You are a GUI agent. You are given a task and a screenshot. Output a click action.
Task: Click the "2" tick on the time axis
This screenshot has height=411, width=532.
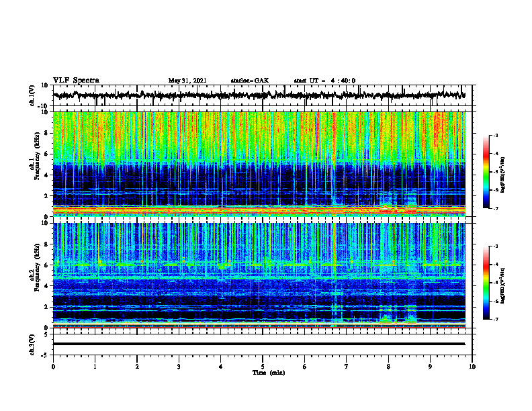[137, 367]
